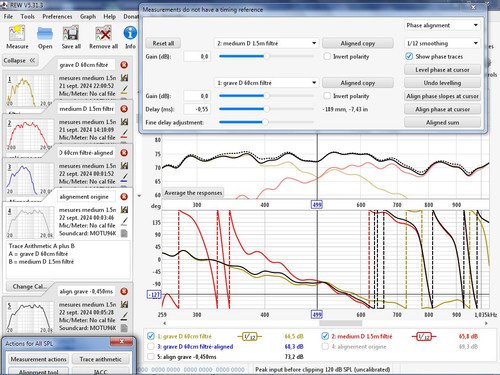The image size is (500, 375).
Task: Click the save icon for measurement 1
Action: click(x=124, y=78)
